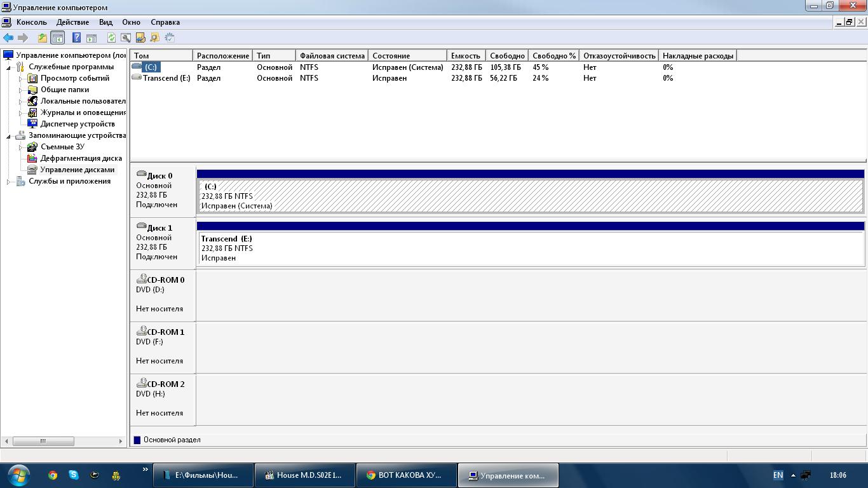Click the Refresh toolbar icon
Viewport: 868px width, 488px height.
[111, 38]
